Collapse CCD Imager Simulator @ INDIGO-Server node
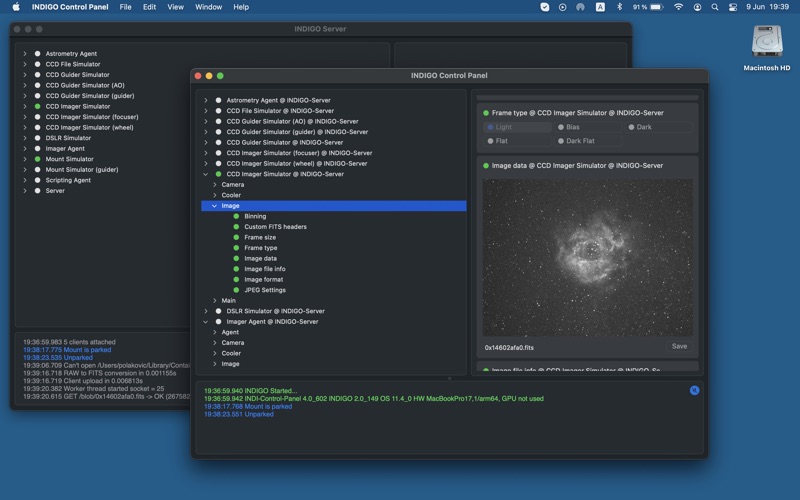Image resolution: width=800 pixels, height=500 pixels. 206,174
